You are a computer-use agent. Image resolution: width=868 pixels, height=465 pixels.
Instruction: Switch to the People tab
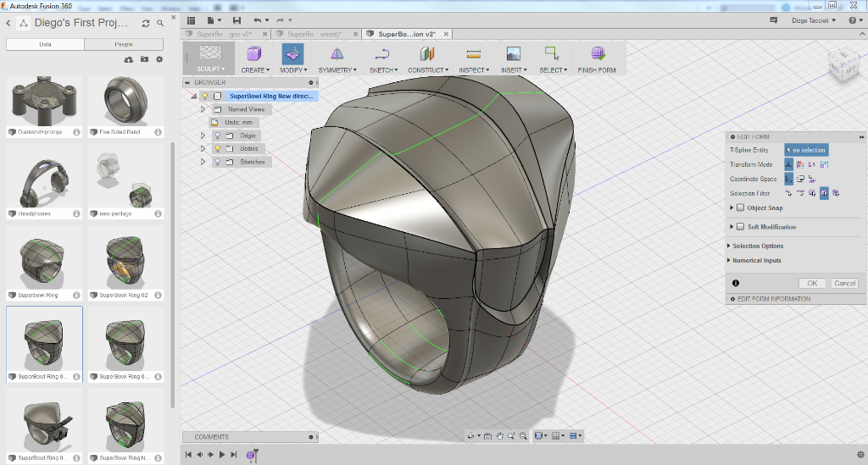point(123,44)
